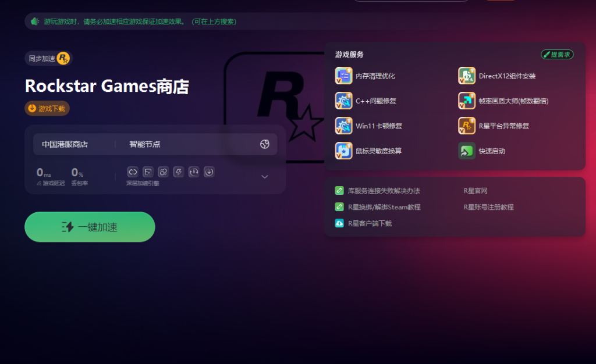This screenshot has width=596, height=364.
Task: Click the 提需求 feedback button
Action: 557,54
